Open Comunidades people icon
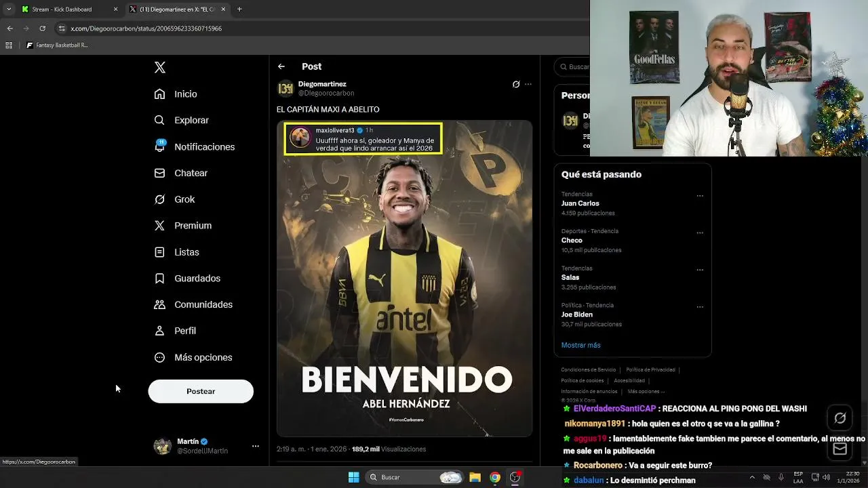Image resolution: width=868 pixels, height=488 pixels. (x=159, y=304)
